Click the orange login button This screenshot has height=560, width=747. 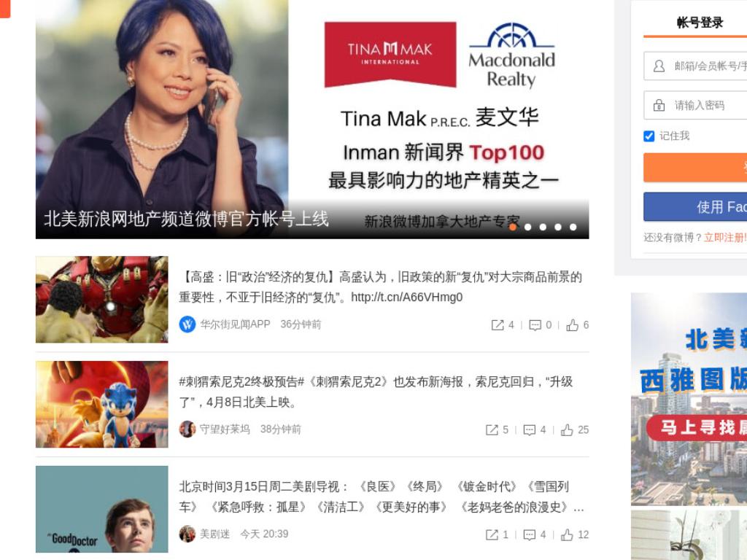click(695, 168)
